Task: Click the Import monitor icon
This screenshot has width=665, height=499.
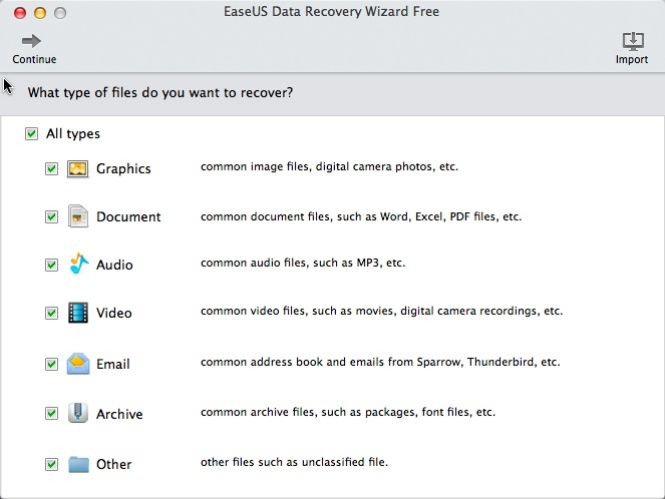Action: [x=633, y=42]
